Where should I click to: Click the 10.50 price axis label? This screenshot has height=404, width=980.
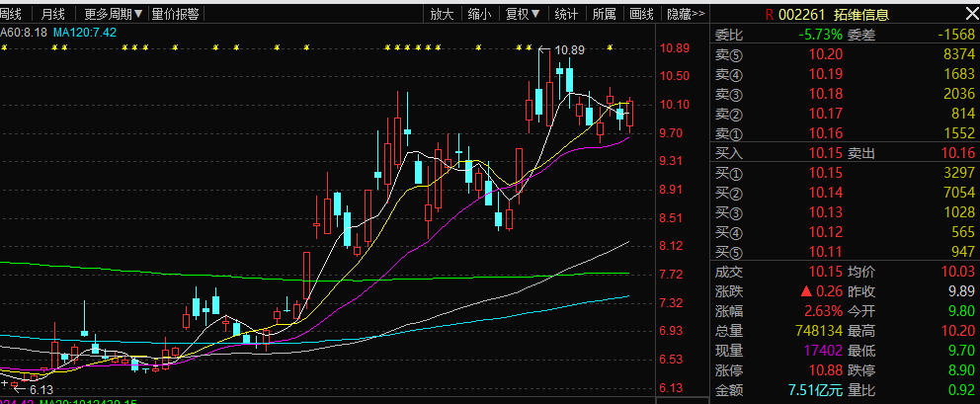pos(673,76)
